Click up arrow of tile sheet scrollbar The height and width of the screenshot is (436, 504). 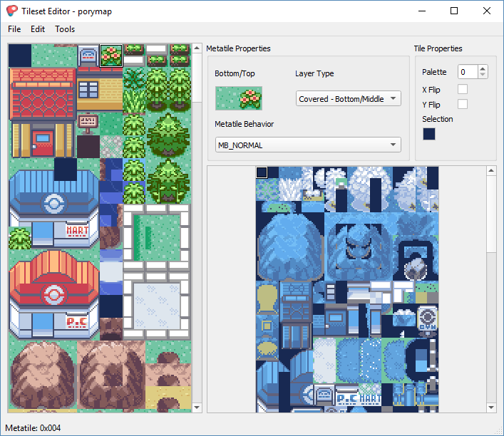[x=491, y=170]
